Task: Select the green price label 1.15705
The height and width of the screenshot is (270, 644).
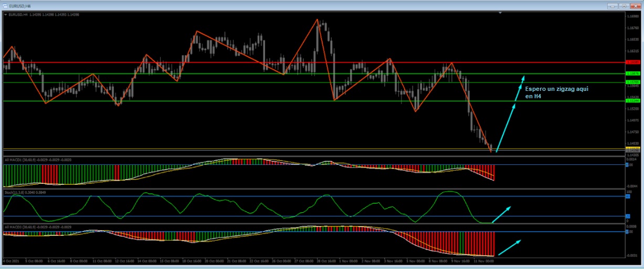Action: (632, 82)
